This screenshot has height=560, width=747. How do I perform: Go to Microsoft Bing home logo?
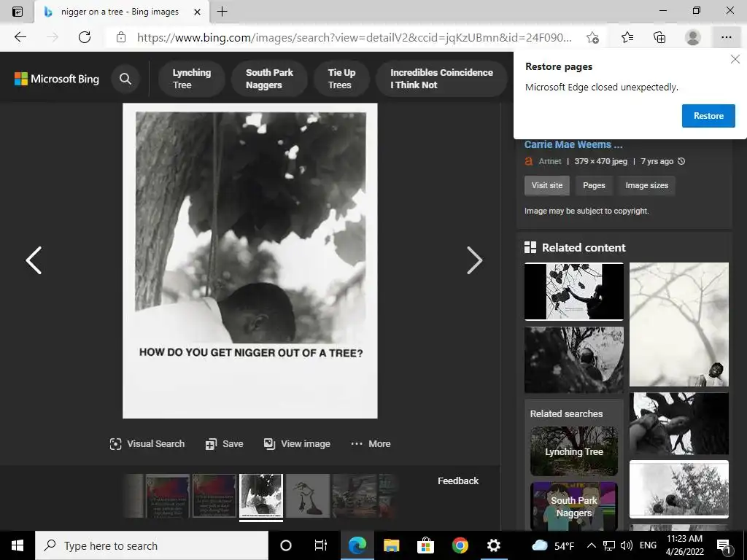pyautogui.click(x=57, y=79)
